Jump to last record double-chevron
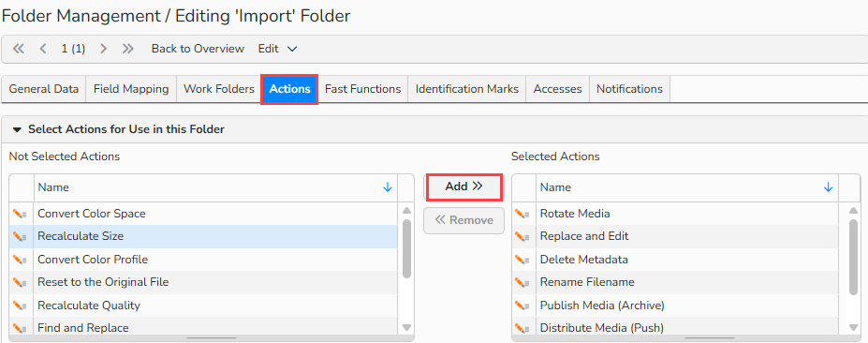868x343 pixels. tap(128, 49)
